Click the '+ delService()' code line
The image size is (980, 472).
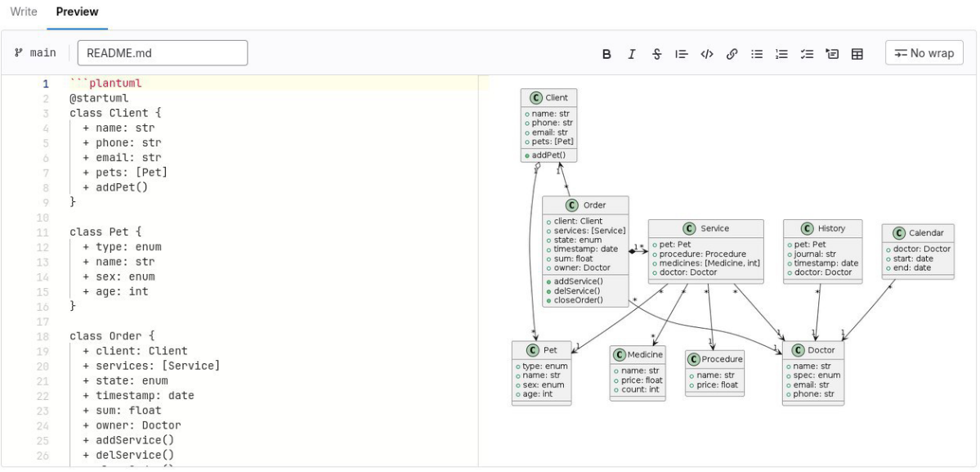click(x=128, y=455)
